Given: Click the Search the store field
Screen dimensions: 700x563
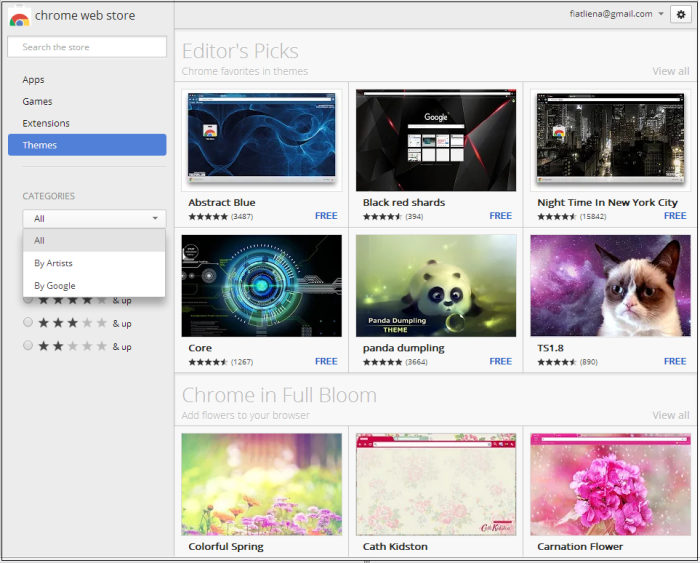Looking at the screenshot, I should pos(87,47).
